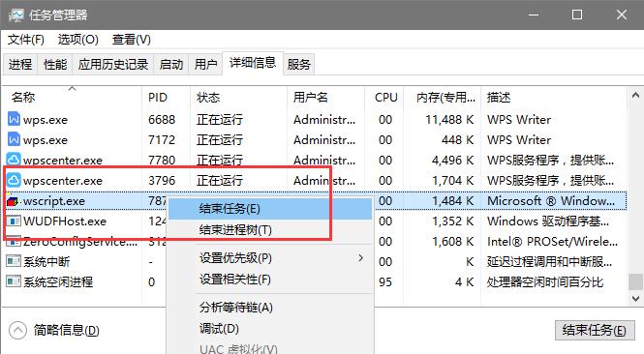Click the PID value 7172
The width and height of the screenshot is (644, 354).
(162, 140)
